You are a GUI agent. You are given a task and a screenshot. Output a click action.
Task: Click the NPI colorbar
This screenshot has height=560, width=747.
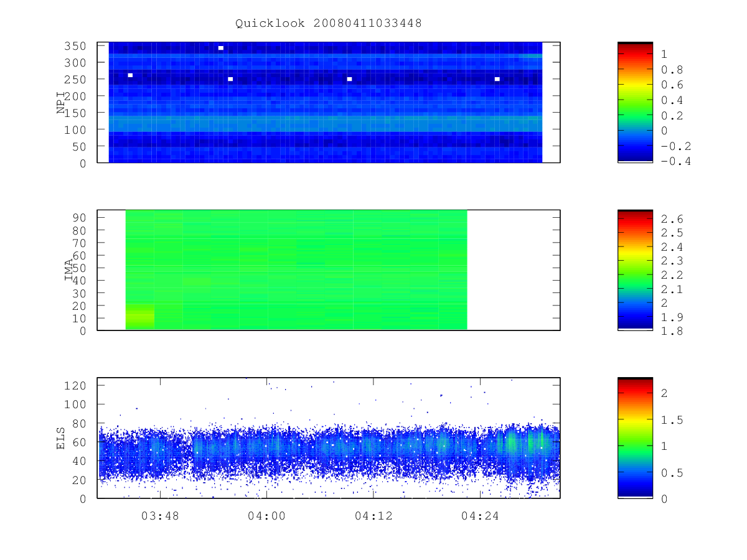[635, 102]
